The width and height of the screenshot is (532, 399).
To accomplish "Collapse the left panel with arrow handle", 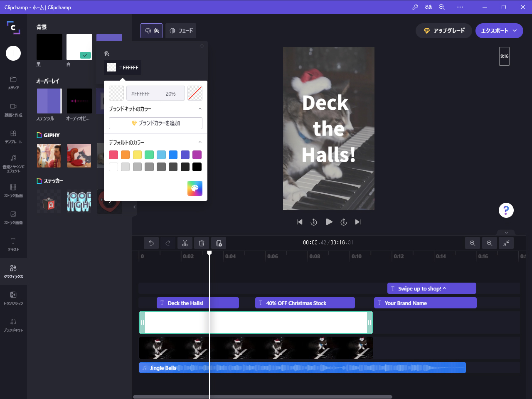I will click(x=134, y=207).
